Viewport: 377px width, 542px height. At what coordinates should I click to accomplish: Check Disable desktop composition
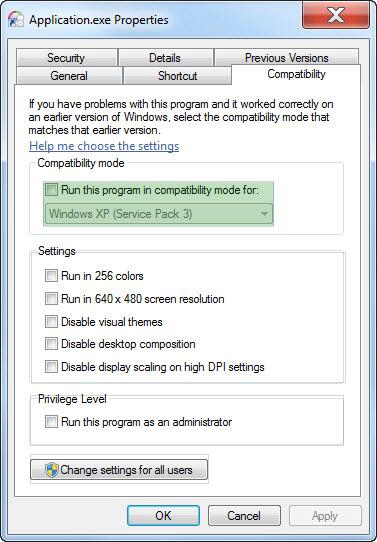[x=51, y=344]
